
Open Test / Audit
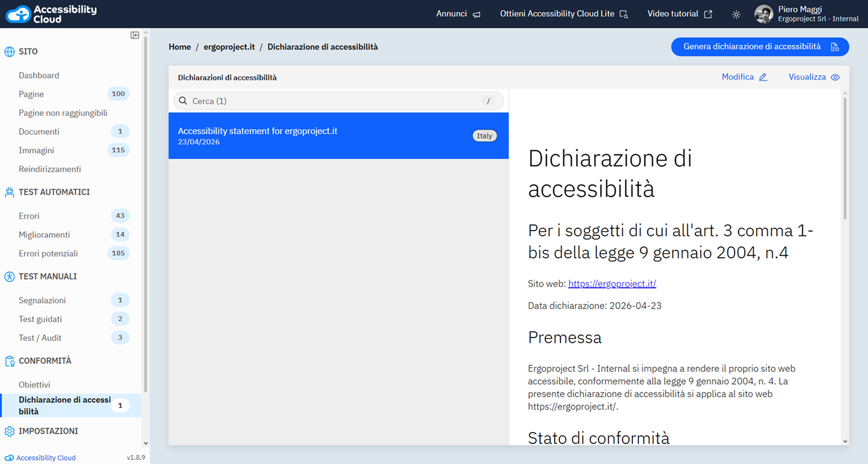point(40,338)
